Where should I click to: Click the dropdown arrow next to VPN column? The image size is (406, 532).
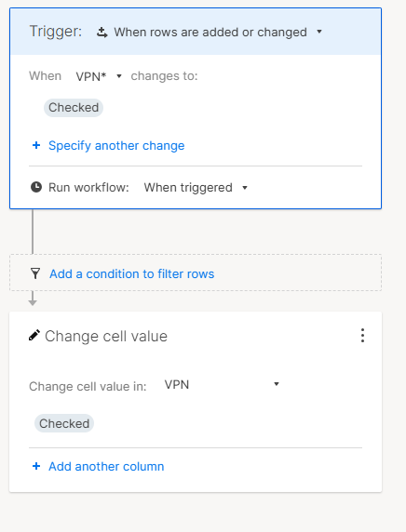coord(277,384)
